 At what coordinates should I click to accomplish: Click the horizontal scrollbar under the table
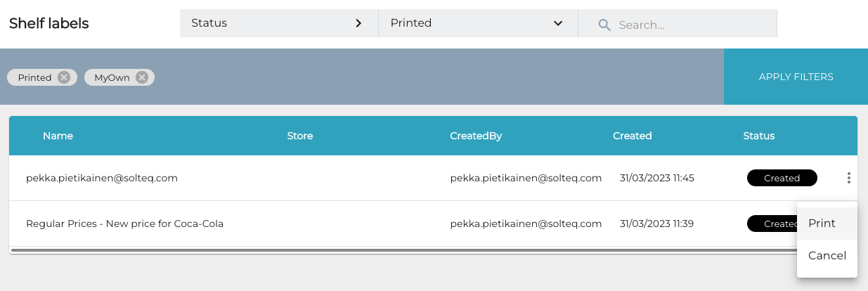(x=401, y=250)
